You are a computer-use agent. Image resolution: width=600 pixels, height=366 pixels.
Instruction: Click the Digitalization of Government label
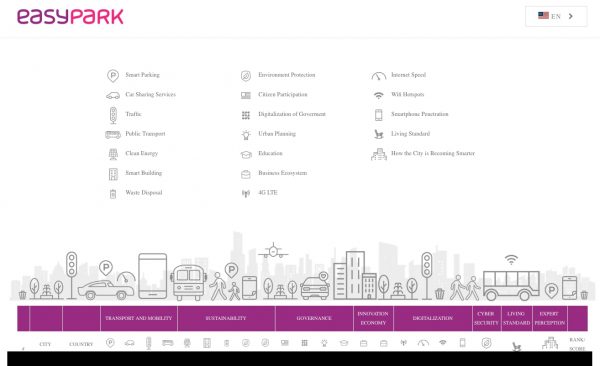tap(292, 114)
